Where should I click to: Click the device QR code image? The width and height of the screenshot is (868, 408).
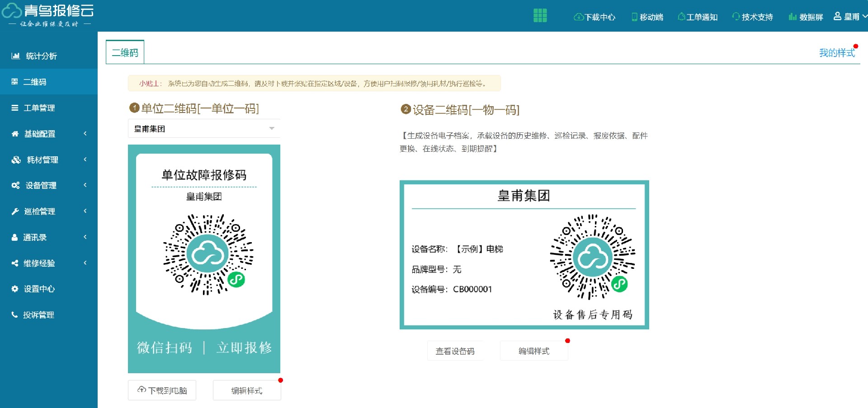click(593, 257)
